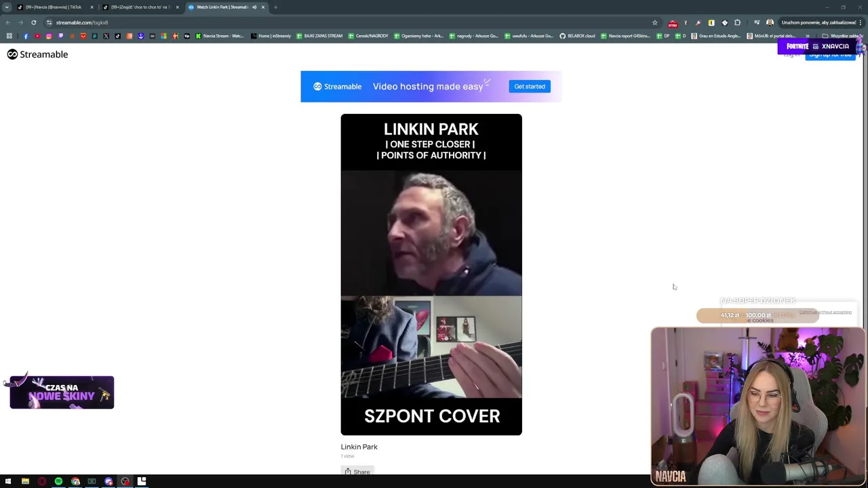
Task: Open the YouTube bookmark icon
Action: click(37, 36)
